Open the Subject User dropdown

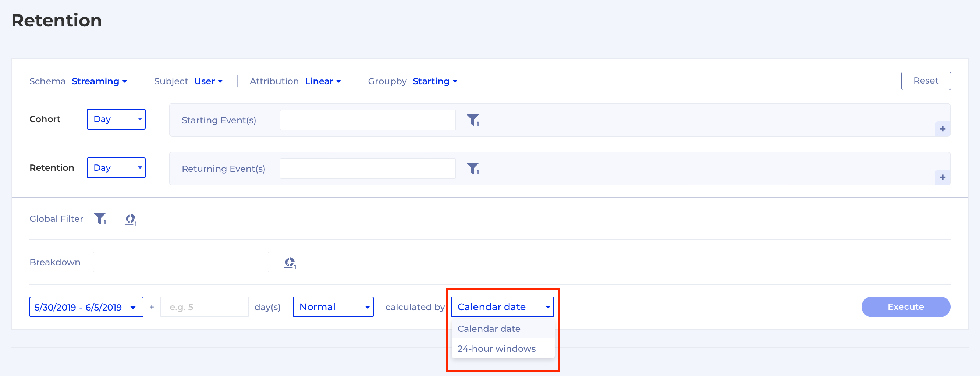(x=208, y=81)
